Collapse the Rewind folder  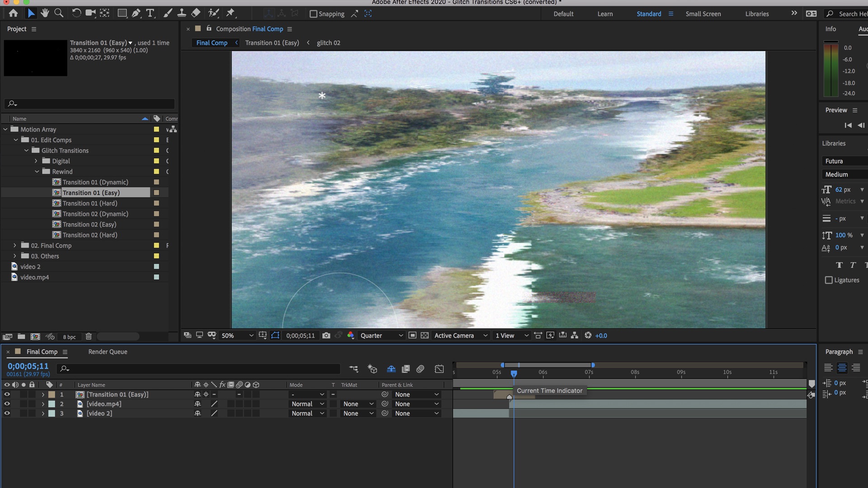tap(38, 171)
